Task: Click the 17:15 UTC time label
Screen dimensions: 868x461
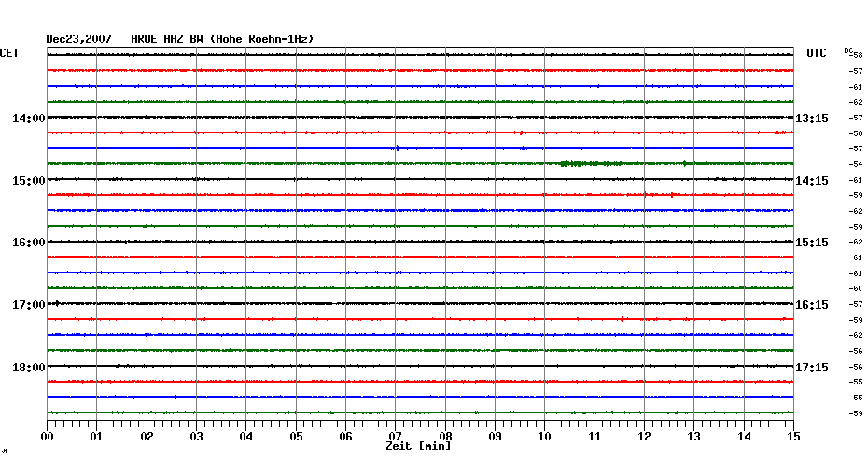Action: click(x=812, y=368)
